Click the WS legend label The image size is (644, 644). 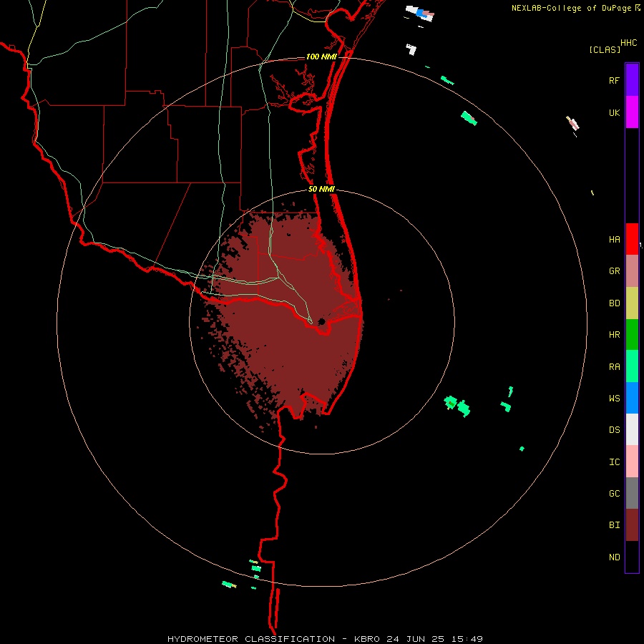pyautogui.click(x=615, y=398)
